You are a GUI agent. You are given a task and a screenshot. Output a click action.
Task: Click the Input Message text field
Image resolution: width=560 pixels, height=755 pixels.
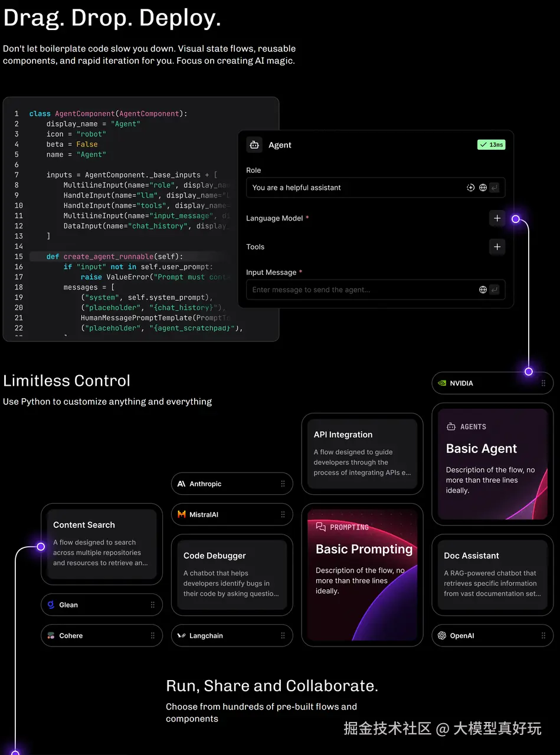375,290
